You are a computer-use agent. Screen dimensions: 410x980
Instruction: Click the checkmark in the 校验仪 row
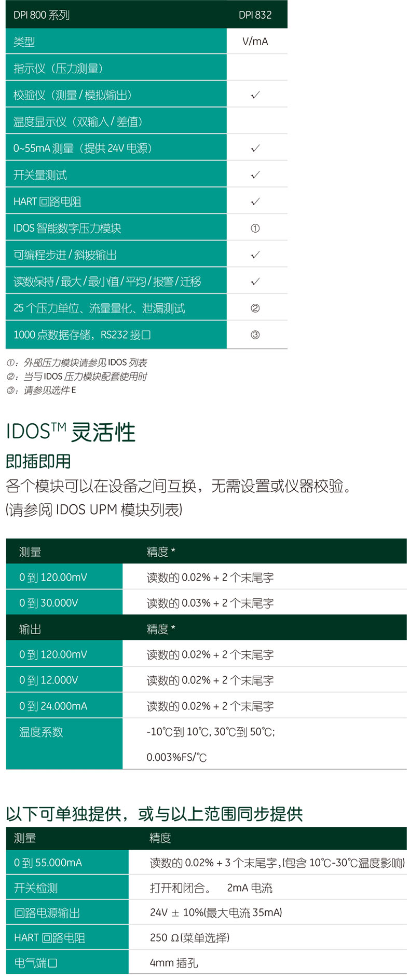pyautogui.click(x=255, y=95)
